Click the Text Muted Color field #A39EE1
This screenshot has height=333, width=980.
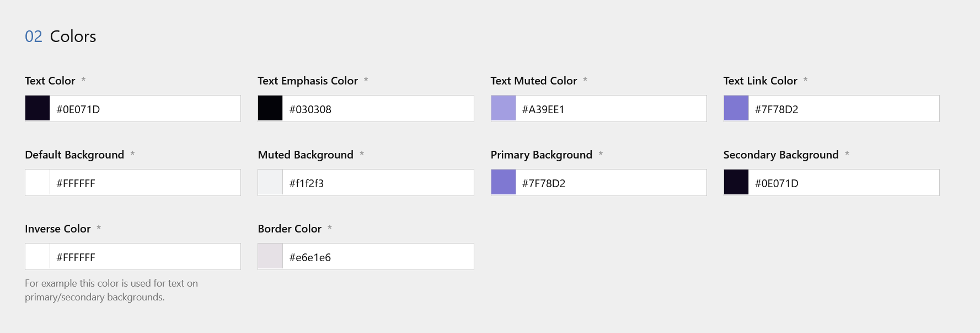click(x=610, y=109)
